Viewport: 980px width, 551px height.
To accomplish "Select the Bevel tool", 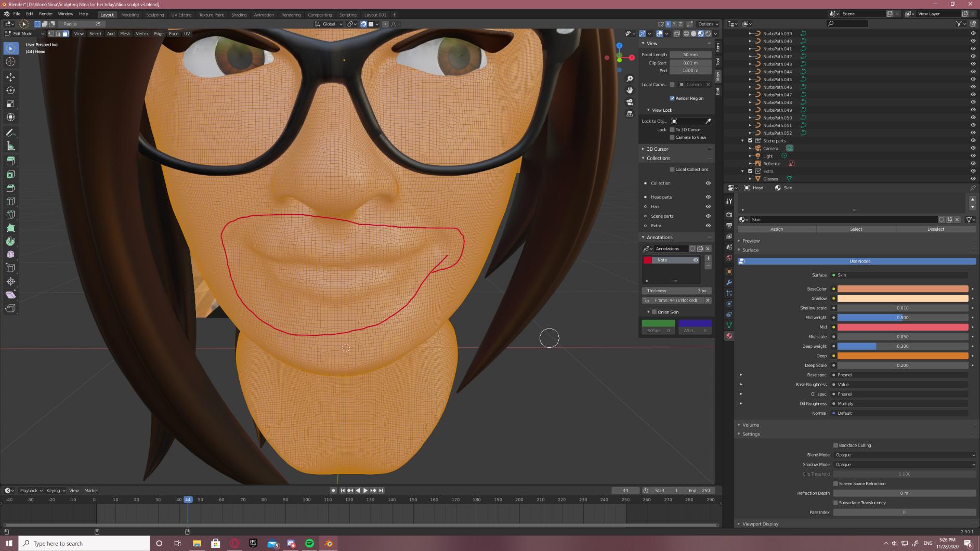I will (x=10, y=188).
